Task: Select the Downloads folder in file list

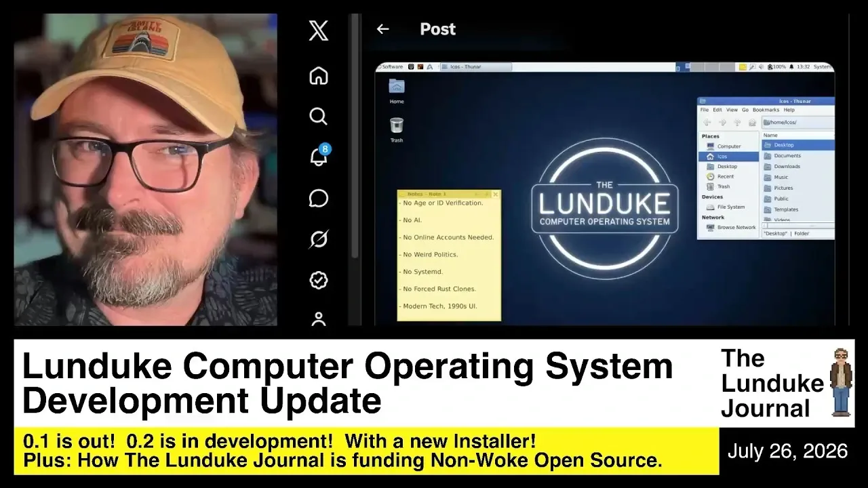Action: tap(797, 167)
